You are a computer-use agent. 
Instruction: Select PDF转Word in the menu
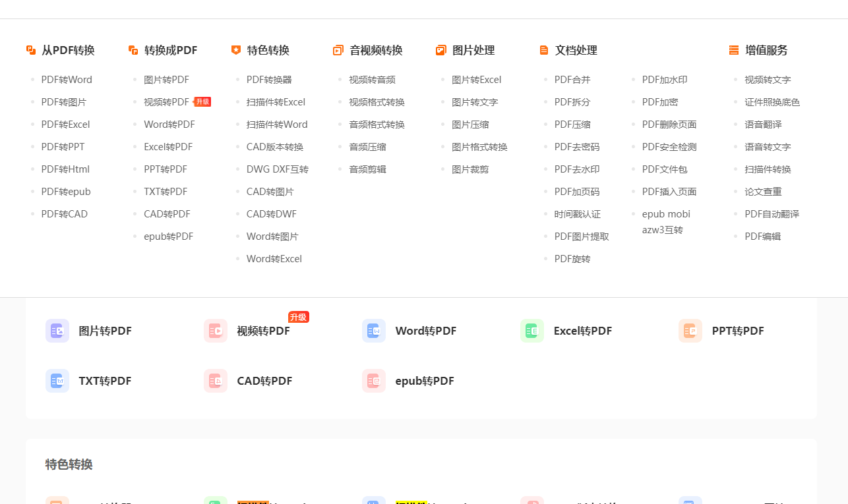tap(67, 80)
